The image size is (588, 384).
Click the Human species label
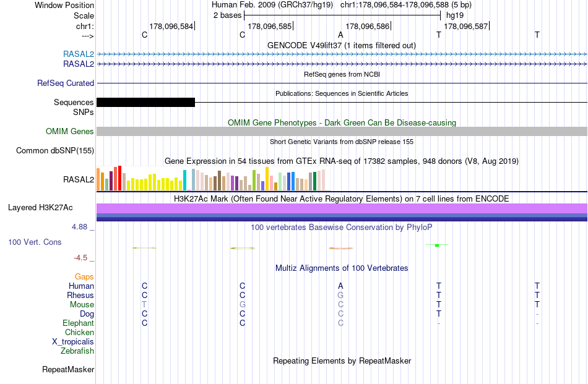tap(81, 286)
